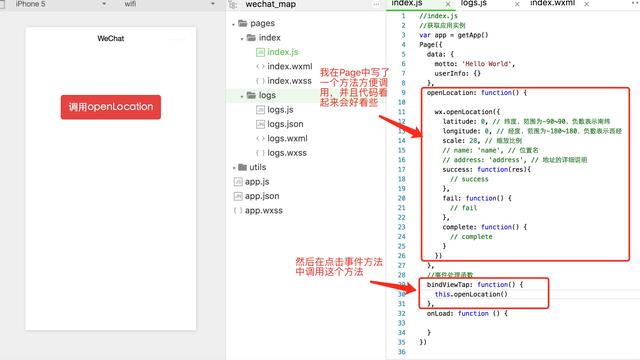Switch to the logs.js editor tab

click(474, 3)
